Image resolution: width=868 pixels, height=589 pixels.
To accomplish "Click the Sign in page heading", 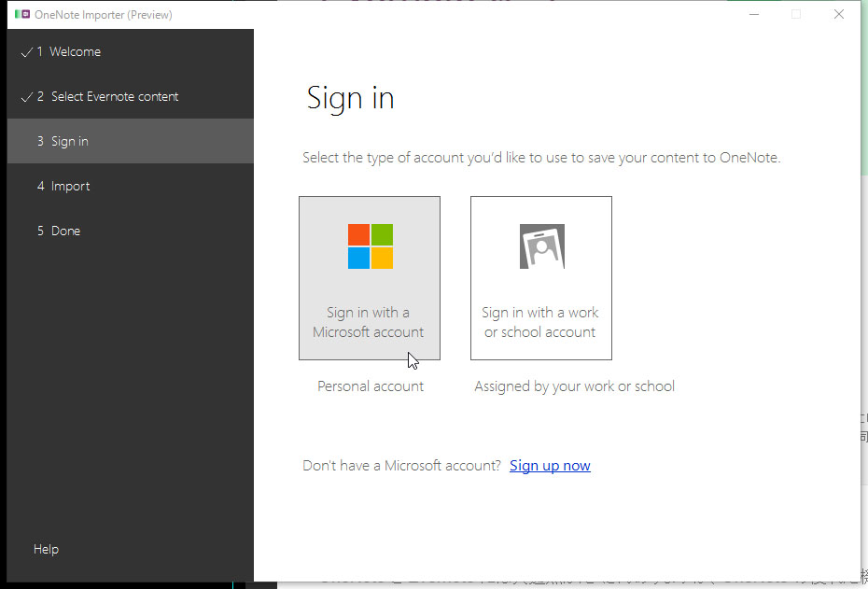I will pyautogui.click(x=350, y=99).
